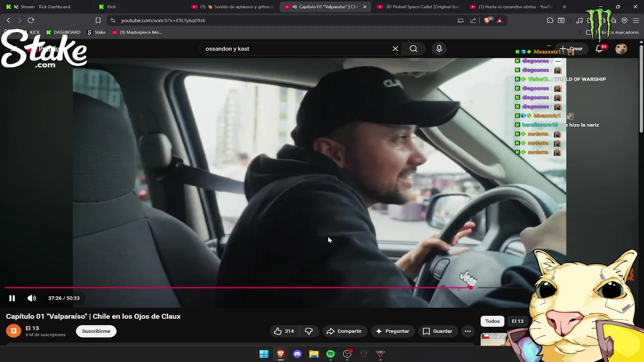Open the site settings icon in address bar
Viewport: 644px width, 362px height.
(x=113, y=20)
